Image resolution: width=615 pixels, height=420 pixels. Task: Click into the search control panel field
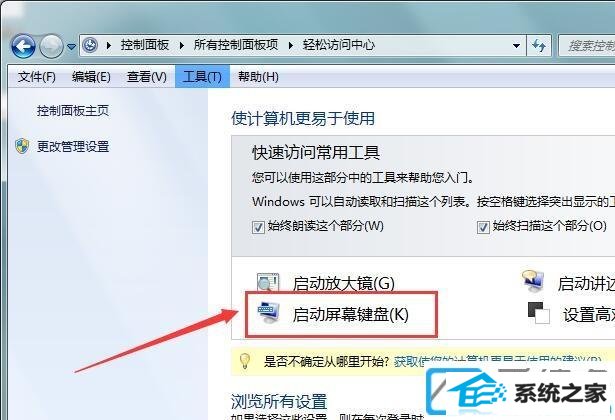tap(586, 46)
